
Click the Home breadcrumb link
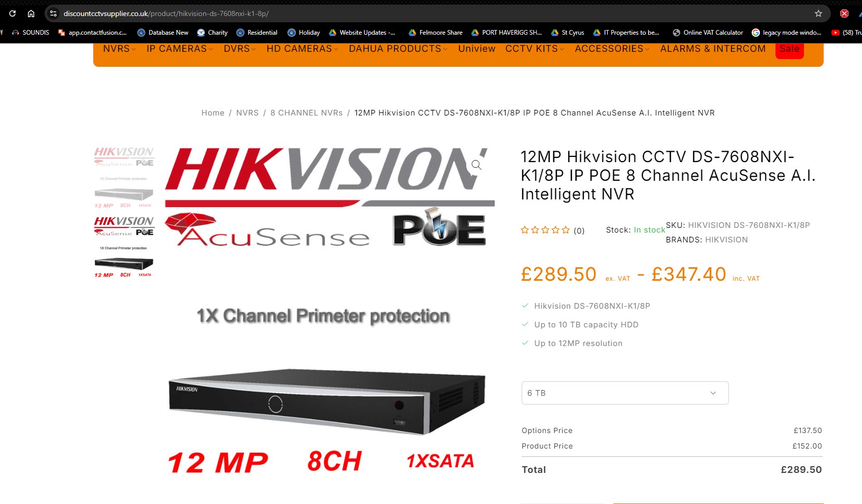213,113
